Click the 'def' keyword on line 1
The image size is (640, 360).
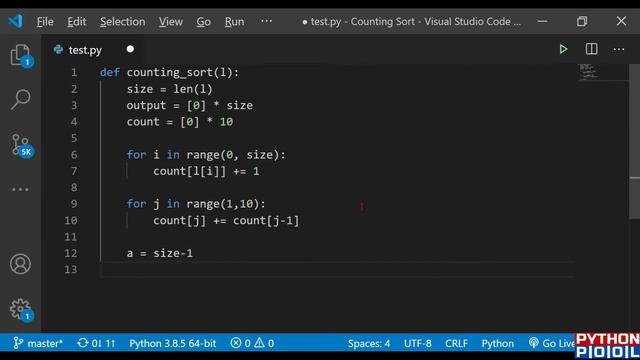110,72
